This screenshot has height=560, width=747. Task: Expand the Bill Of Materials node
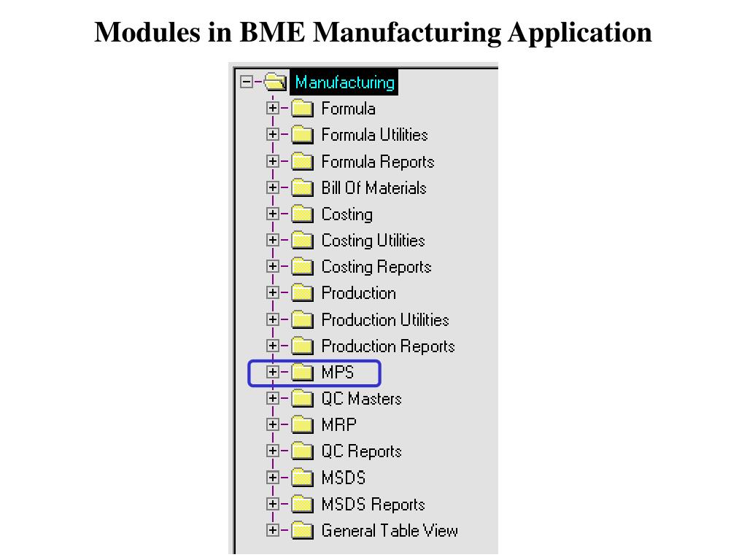tap(273, 187)
